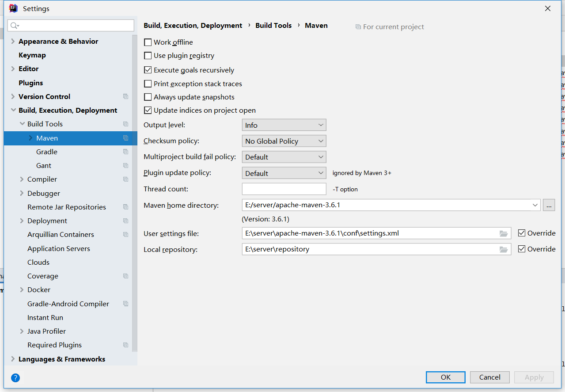
Task: Expand the Debugger node arrow
Action: (22, 193)
